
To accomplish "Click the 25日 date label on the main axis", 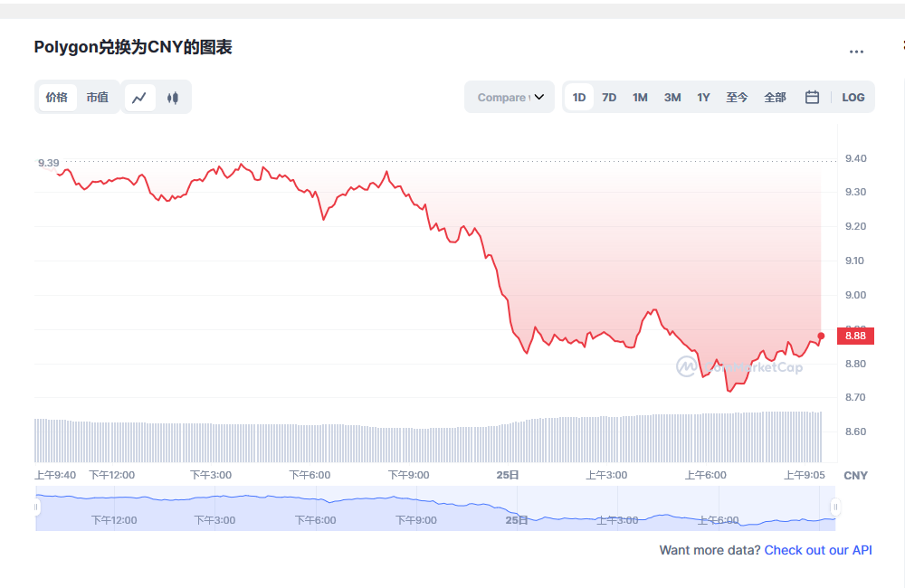I will (x=508, y=475).
